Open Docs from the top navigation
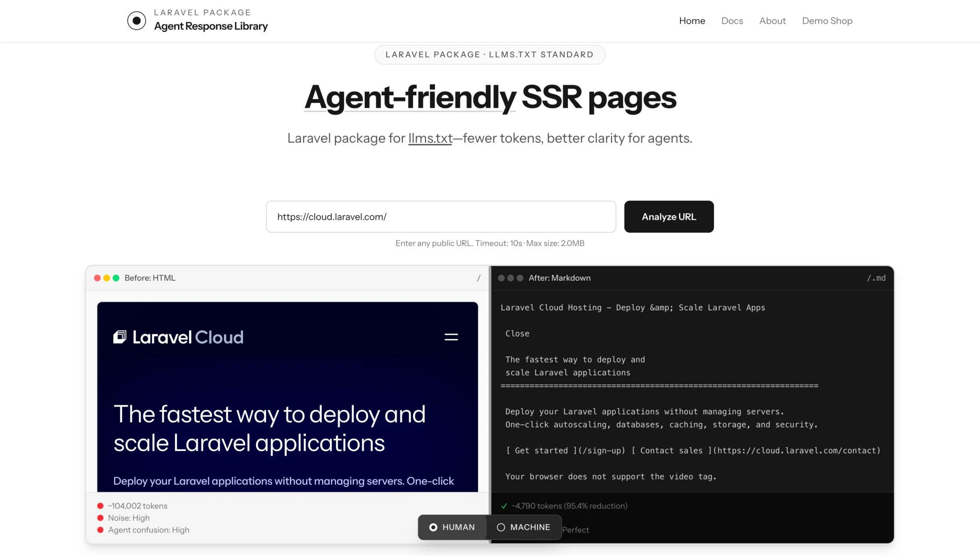 pyautogui.click(x=732, y=21)
